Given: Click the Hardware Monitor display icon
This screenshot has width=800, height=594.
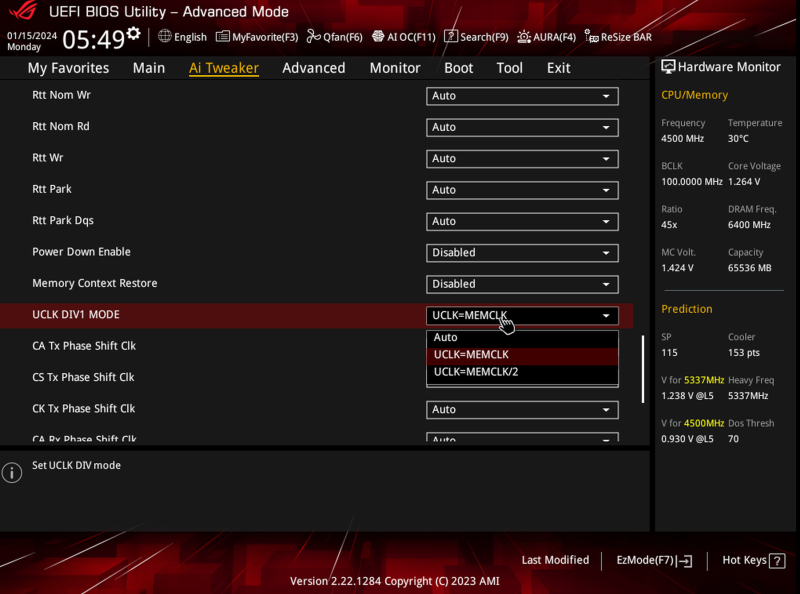Looking at the screenshot, I should point(668,67).
